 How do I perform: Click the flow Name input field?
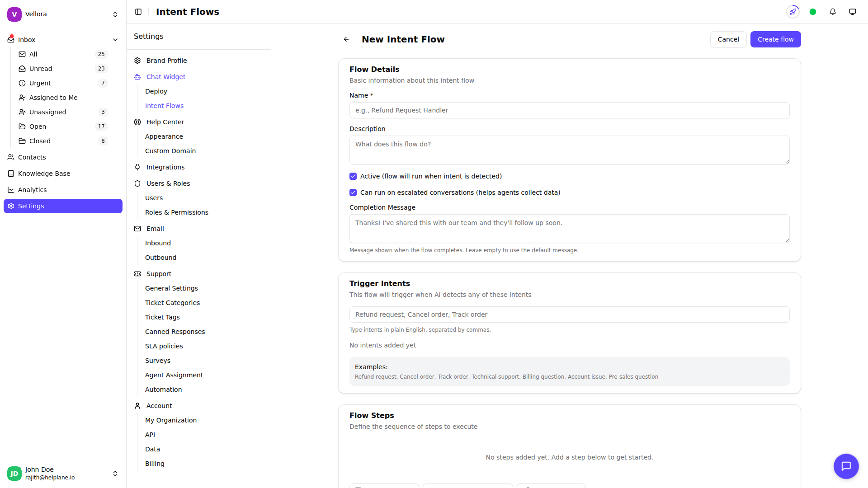(569, 110)
